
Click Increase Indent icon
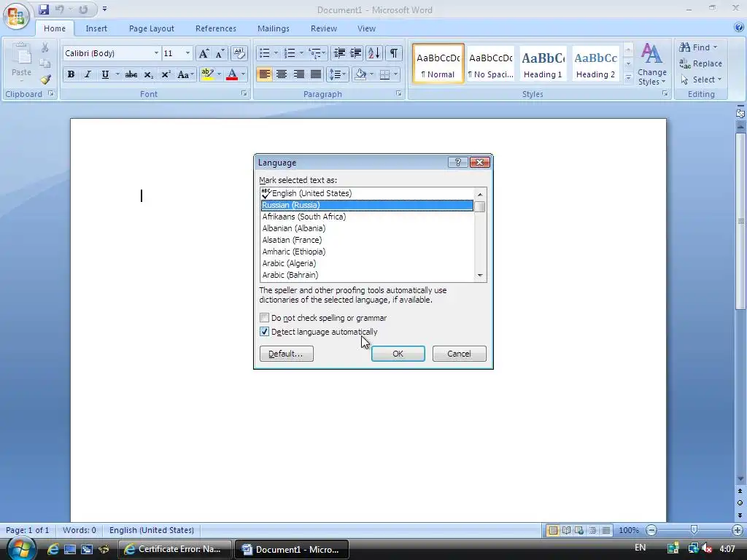tap(356, 52)
